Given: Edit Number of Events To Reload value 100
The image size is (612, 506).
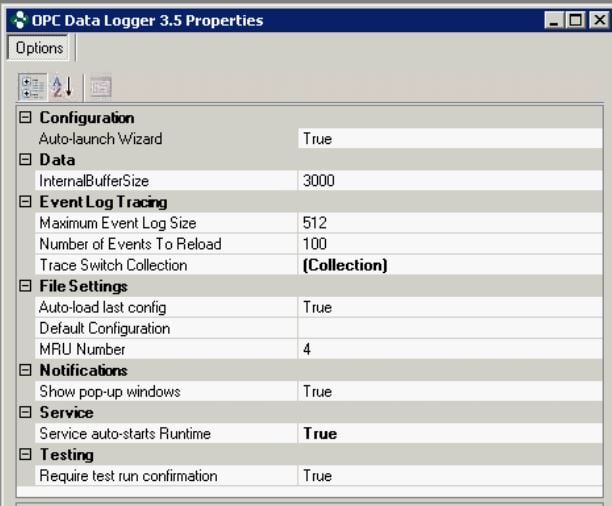Looking at the screenshot, I should (x=450, y=244).
